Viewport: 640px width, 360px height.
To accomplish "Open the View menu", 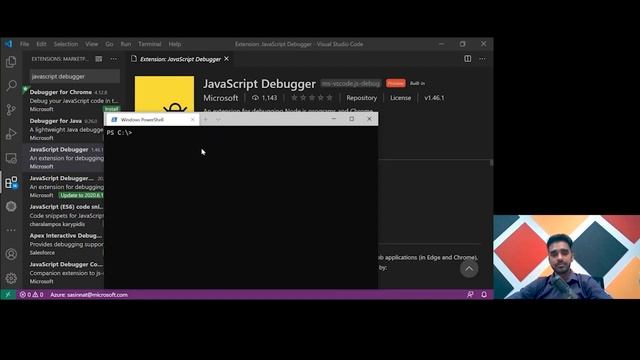I will pos(91,44).
